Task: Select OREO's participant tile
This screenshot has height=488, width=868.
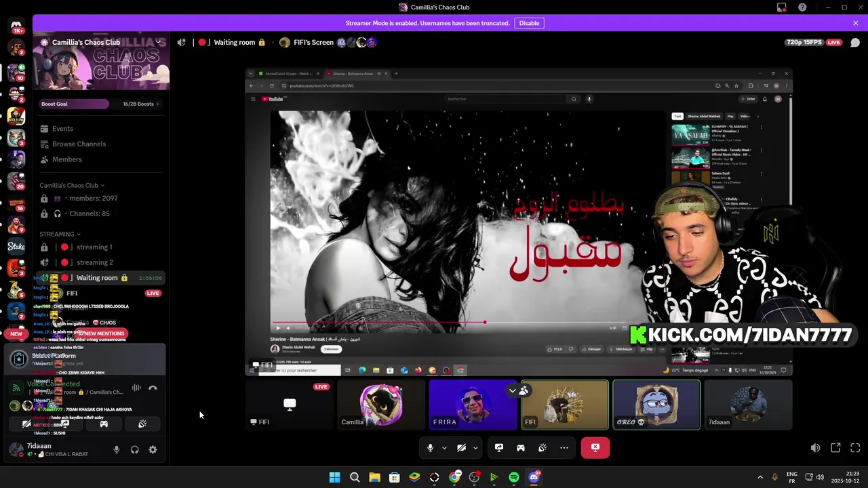Action: 656,405
